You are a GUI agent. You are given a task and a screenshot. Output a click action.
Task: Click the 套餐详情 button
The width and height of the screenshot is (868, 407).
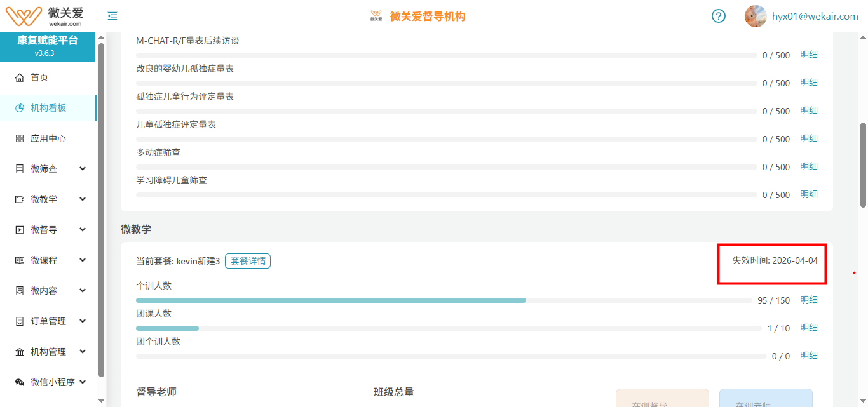(x=248, y=261)
